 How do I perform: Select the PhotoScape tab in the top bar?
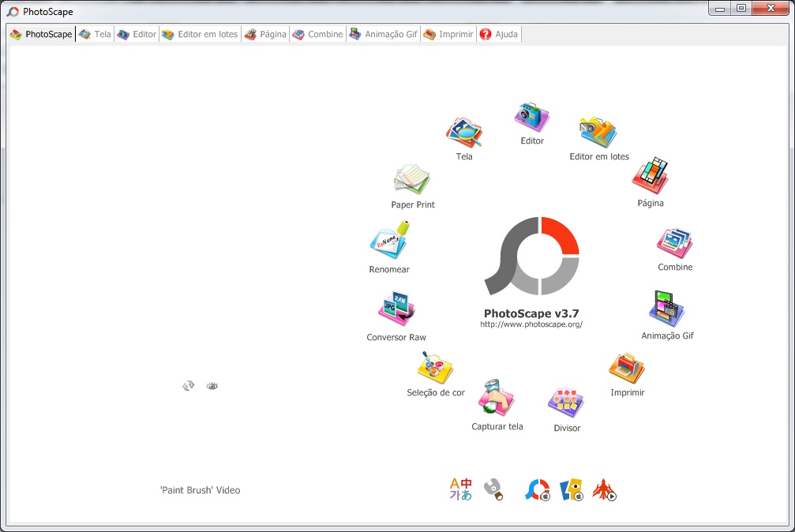pyautogui.click(x=42, y=34)
